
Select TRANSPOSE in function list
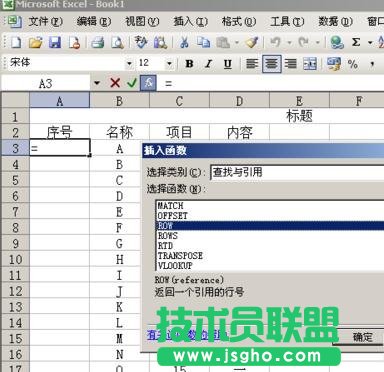point(270,256)
